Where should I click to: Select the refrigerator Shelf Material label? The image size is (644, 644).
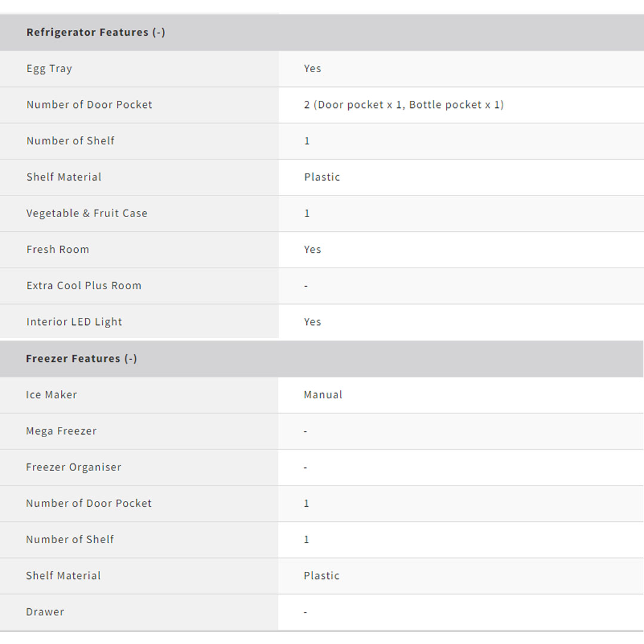click(64, 177)
